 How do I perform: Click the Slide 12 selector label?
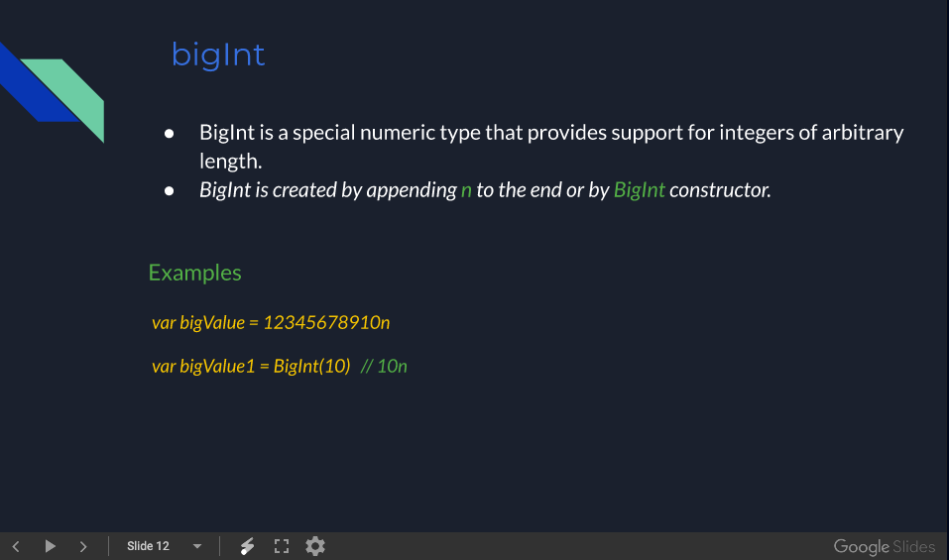[x=148, y=546]
